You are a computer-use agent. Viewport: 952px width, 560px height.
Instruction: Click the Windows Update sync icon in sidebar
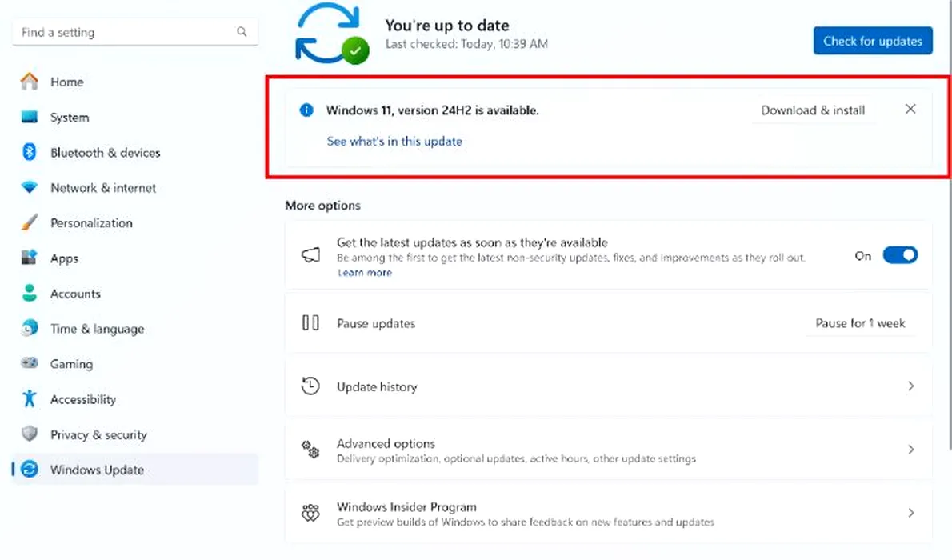[x=29, y=469]
